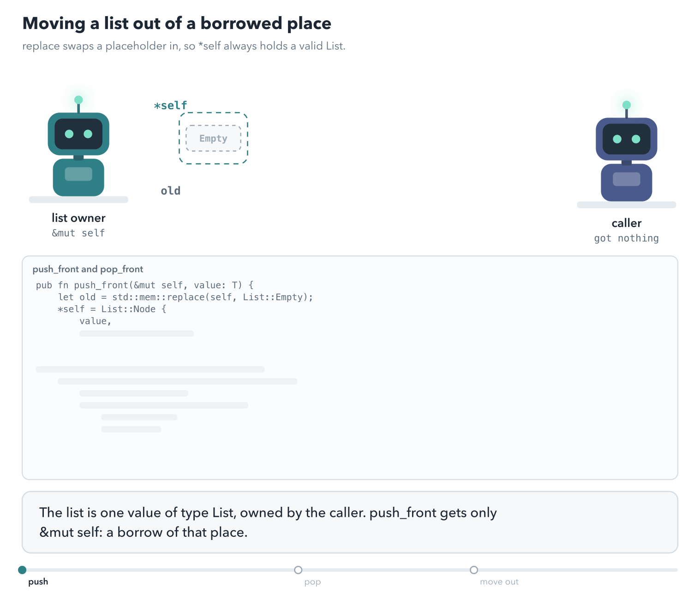This screenshot has width=700, height=599.
Task: Click the page heading Moving a list
Action: (x=177, y=24)
